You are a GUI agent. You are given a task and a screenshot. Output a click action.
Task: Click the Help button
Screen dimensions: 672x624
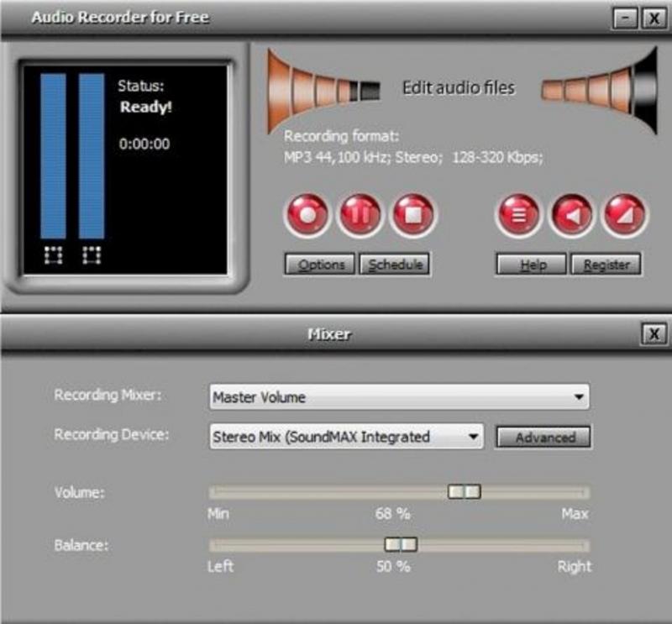(531, 265)
